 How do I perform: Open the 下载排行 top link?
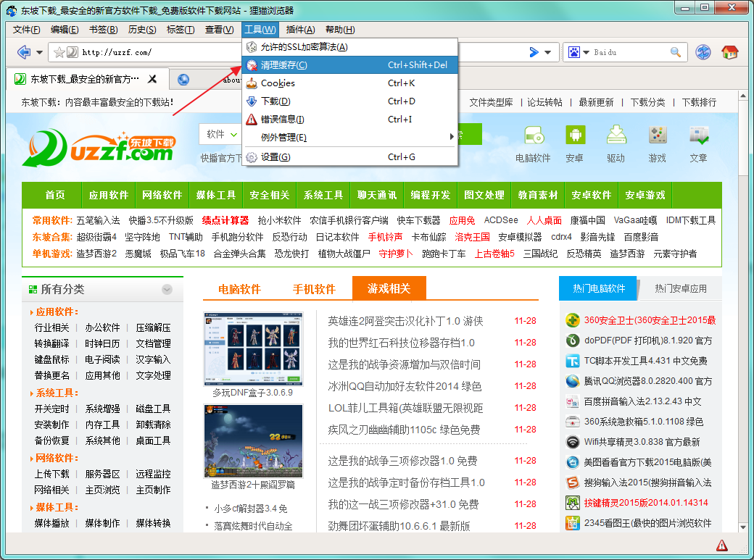[699, 102]
